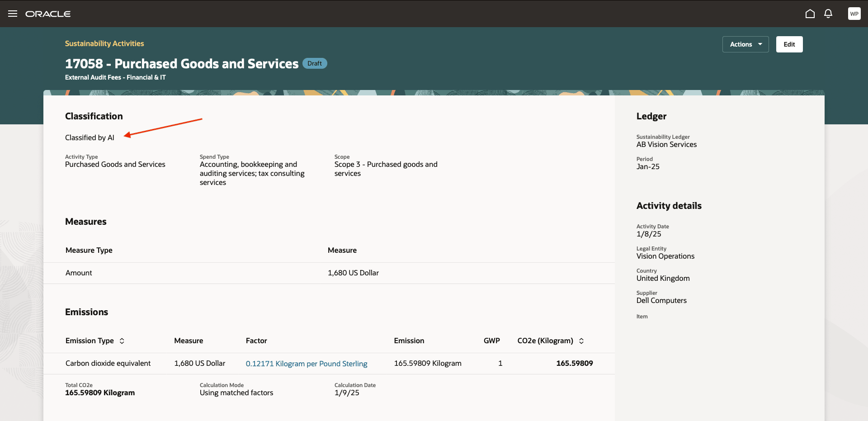Click the Factor column header
The image size is (868, 421).
[x=256, y=341]
